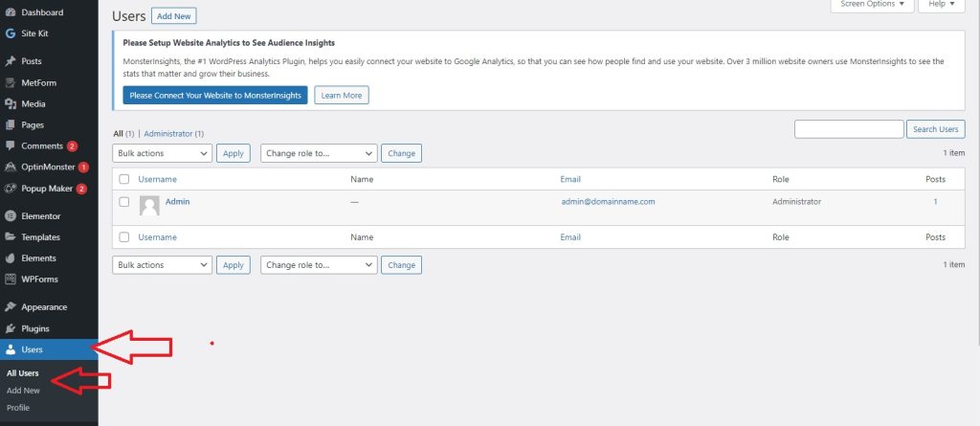The width and height of the screenshot is (980, 426).
Task: Click the Admin user avatar
Action: 149,206
